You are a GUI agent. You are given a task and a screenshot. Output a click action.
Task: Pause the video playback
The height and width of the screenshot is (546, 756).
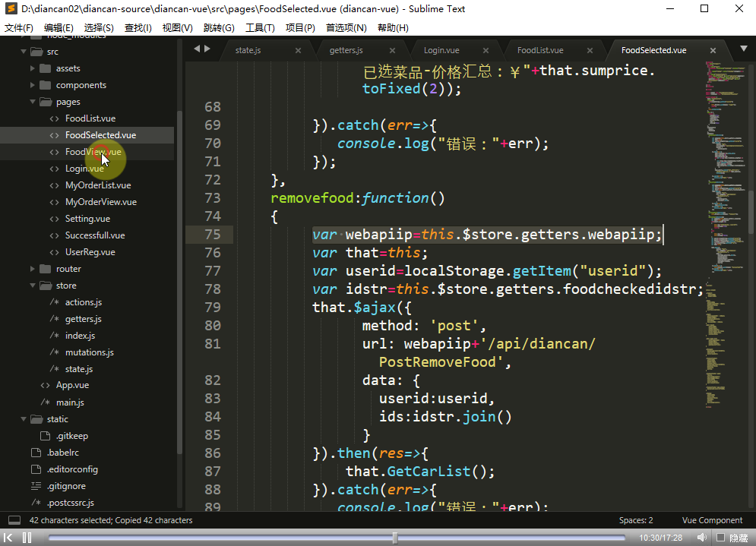tap(27, 538)
